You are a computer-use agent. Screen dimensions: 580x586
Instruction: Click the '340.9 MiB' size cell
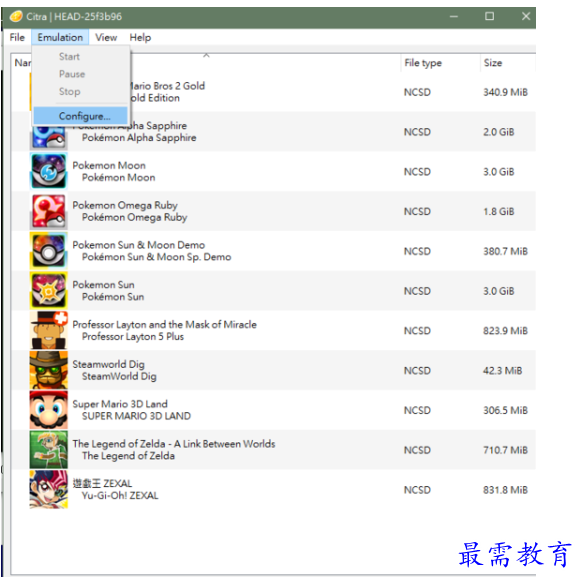(505, 92)
